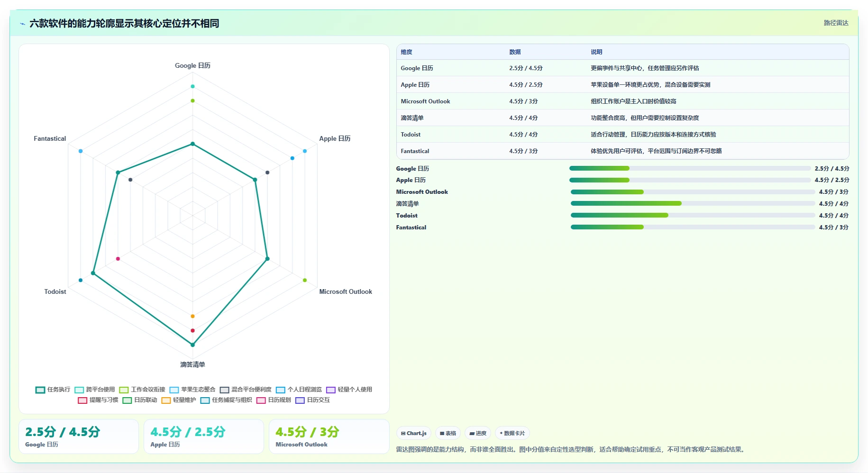Click the Microsoft Outlook progress bar
Image resolution: width=868 pixels, height=473 pixels.
[693, 192]
